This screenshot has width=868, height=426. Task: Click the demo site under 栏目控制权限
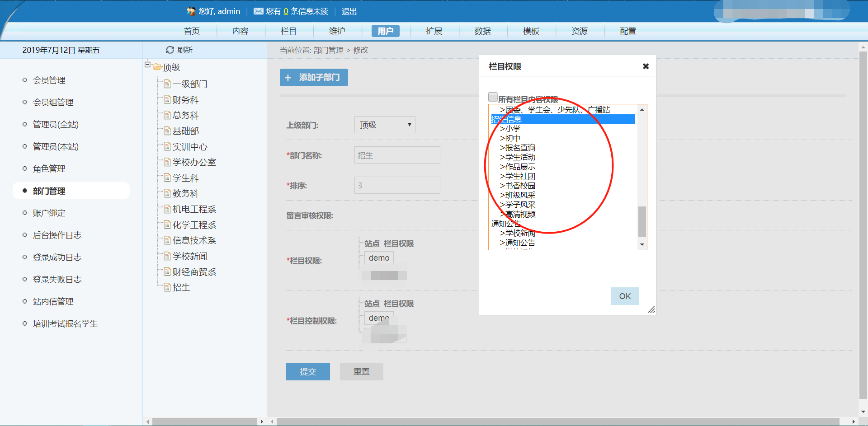[x=379, y=318]
